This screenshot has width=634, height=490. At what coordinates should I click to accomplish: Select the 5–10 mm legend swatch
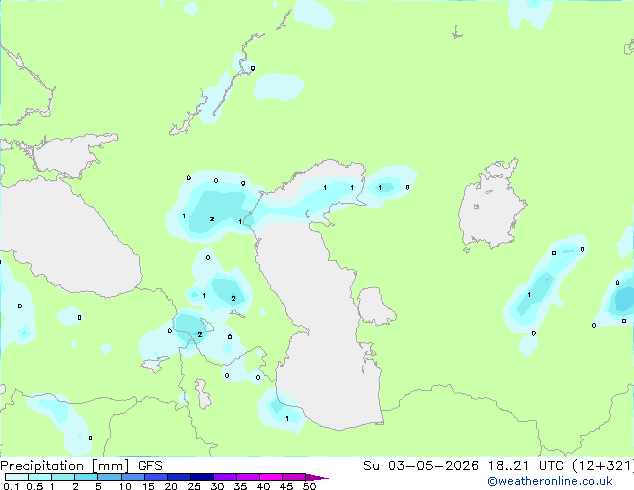[x=109, y=477]
